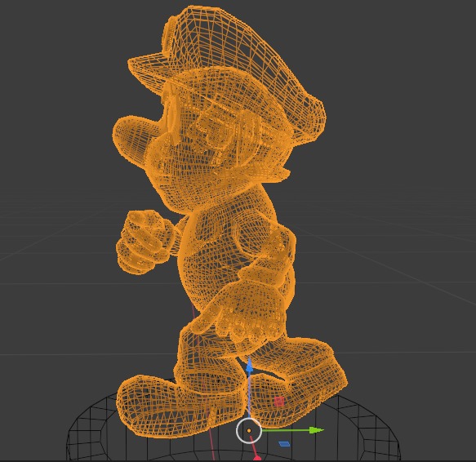
Task: Grab the blue Z-axis gizmo arrow
Action: (x=249, y=366)
